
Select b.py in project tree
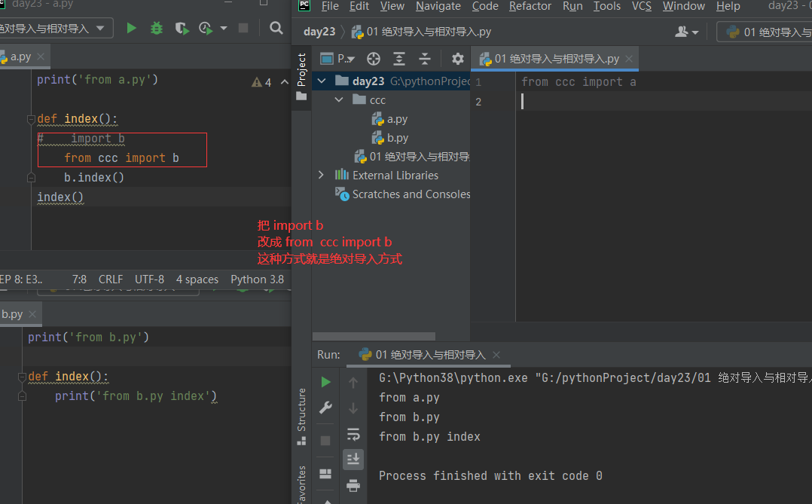(390, 138)
